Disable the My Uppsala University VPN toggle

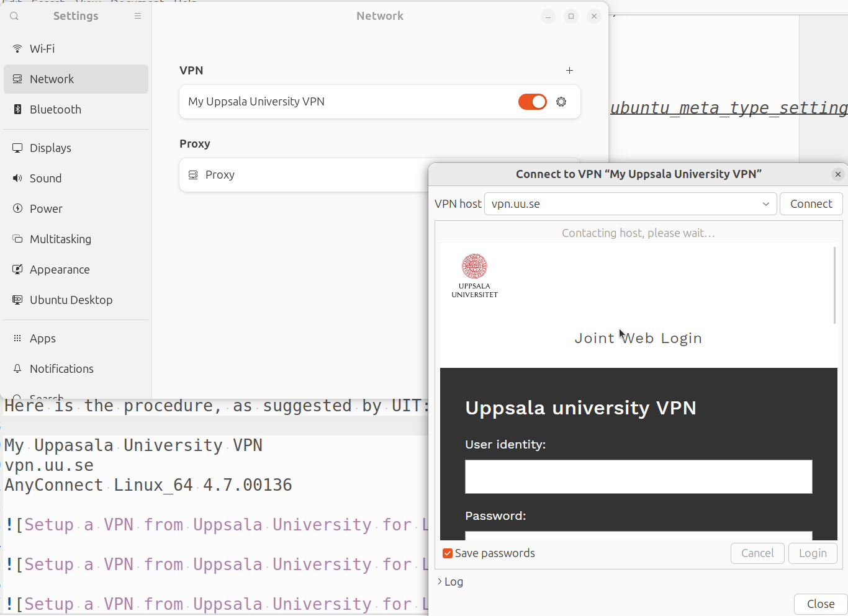532,101
